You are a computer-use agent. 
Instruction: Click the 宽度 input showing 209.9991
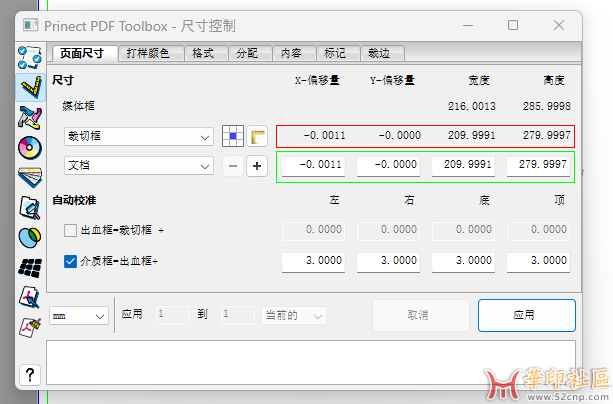pyautogui.click(x=463, y=166)
